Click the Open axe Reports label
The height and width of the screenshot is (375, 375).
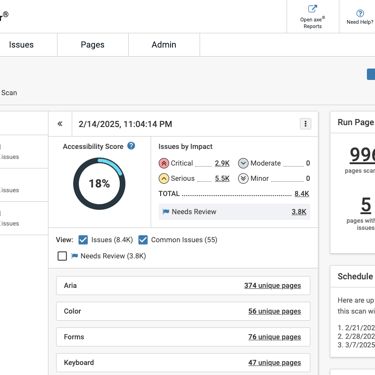point(313,23)
